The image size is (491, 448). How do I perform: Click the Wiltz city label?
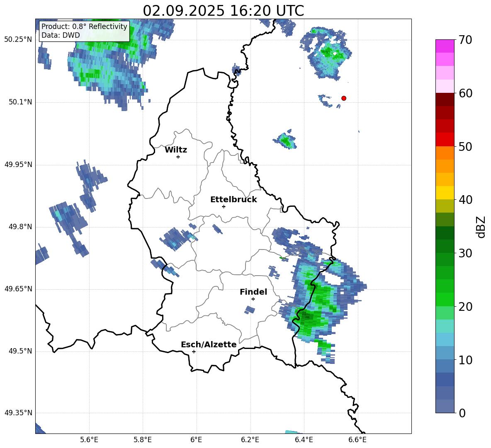click(176, 150)
